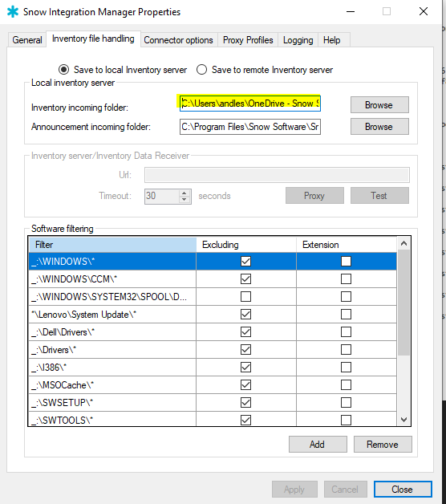Click the Announcement incoming folder path field
This screenshot has height=504, width=446.
click(250, 127)
